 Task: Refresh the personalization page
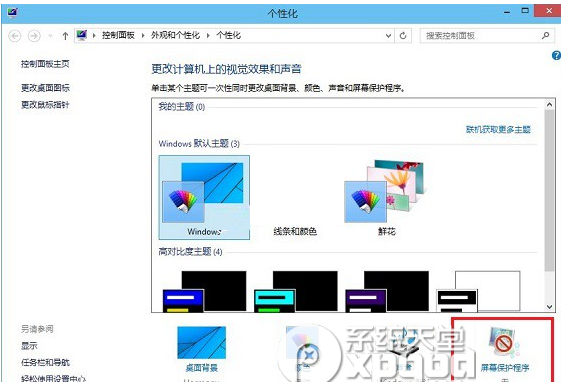coord(403,36)
